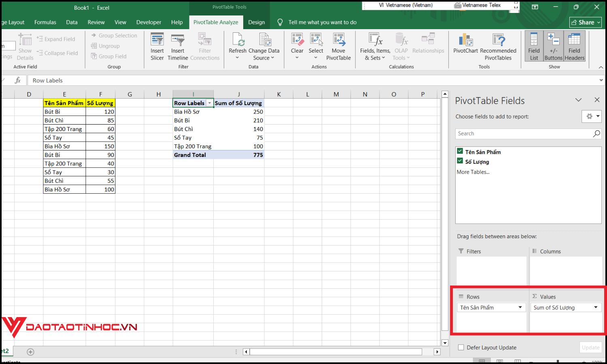607x364 pixels.
Task: Toggle the Field List pane
Action: [x=534, y=45]
